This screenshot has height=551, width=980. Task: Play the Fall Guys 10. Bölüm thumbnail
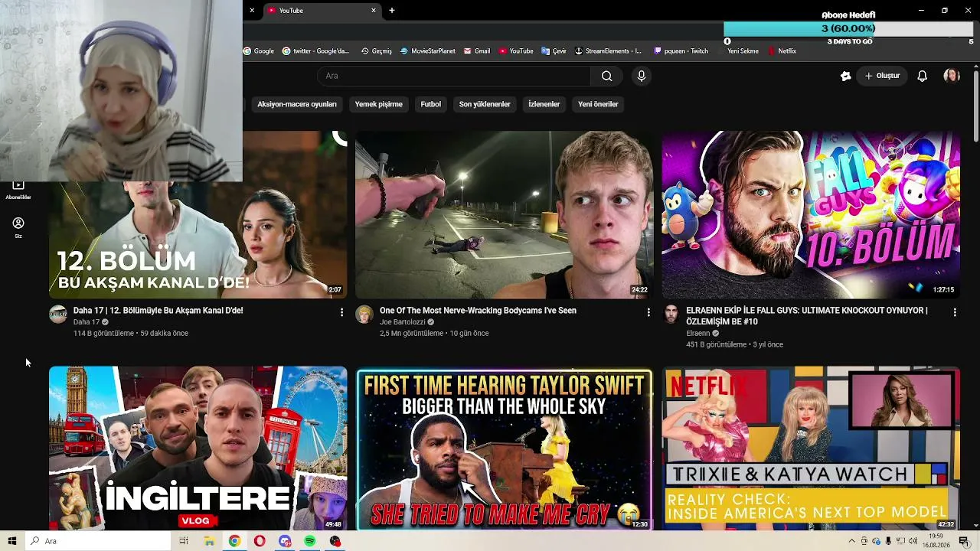click(810, 214)
